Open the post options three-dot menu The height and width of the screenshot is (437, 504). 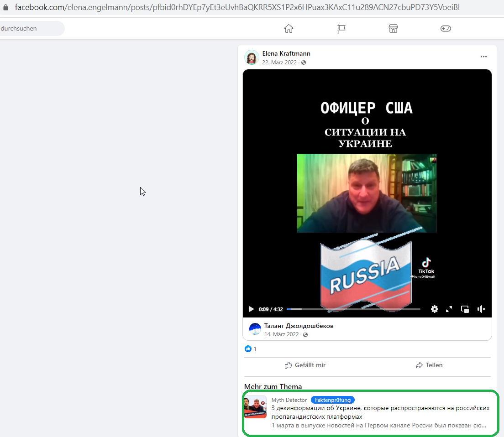tap(483, 57)
